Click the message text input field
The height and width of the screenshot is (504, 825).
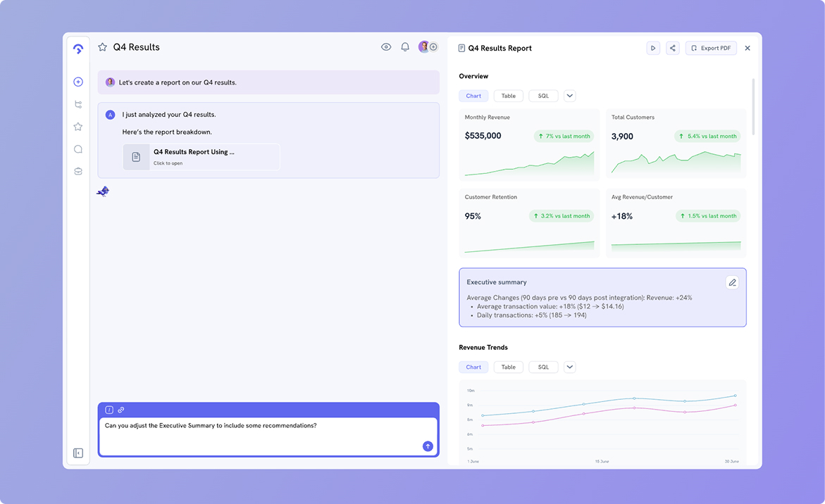pos(261,435)
